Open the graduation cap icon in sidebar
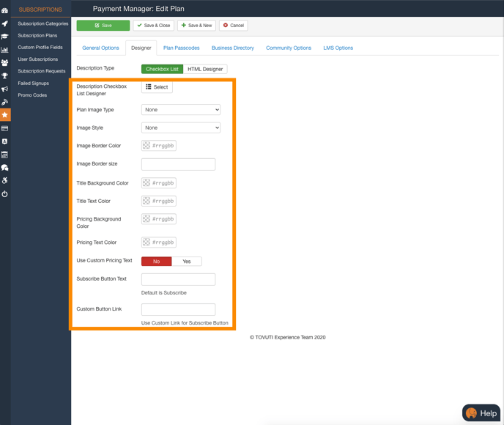The width and height of the screenshot is (504, 425). [x=4, y=37]
